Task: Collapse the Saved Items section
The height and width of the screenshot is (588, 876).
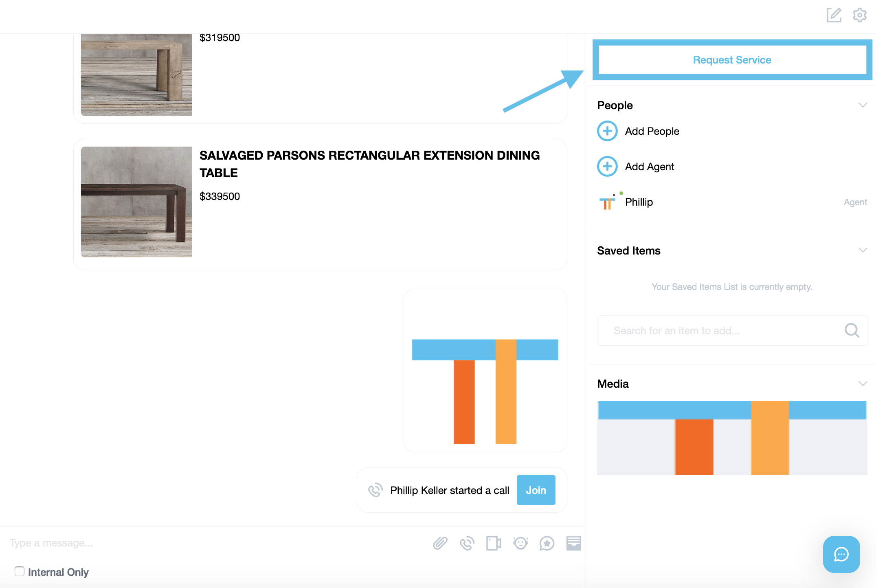Action: coord(863,250)
